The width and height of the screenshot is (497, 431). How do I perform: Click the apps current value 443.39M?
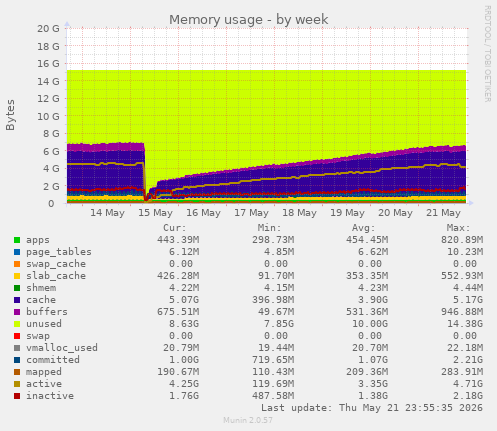(x=178, y=240)
